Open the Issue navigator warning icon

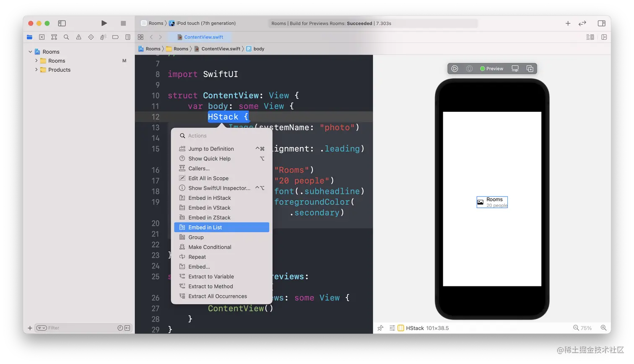pyautogui.click(x=78, y=37)
